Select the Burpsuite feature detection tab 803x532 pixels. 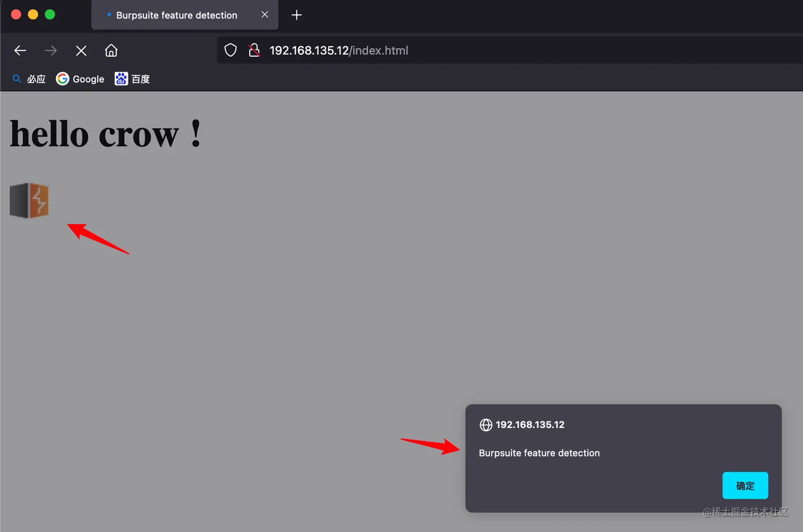pyautogui.click(x=184, y=15)
